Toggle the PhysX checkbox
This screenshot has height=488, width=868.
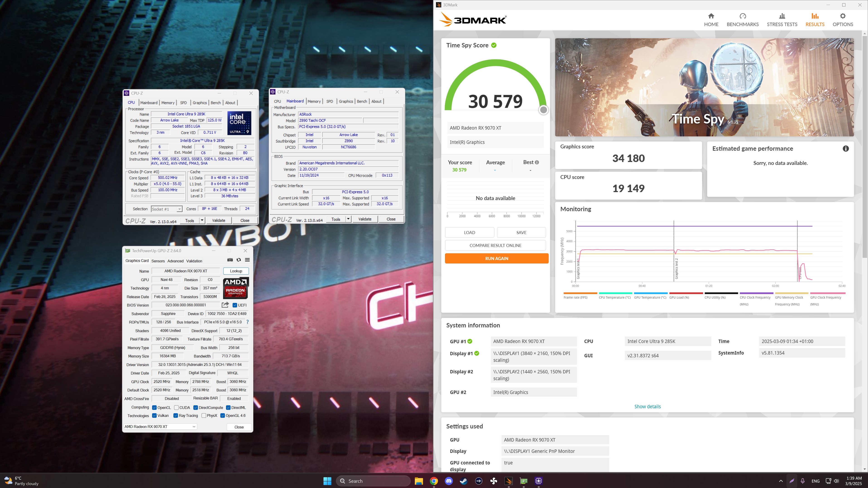click(204, 416)
